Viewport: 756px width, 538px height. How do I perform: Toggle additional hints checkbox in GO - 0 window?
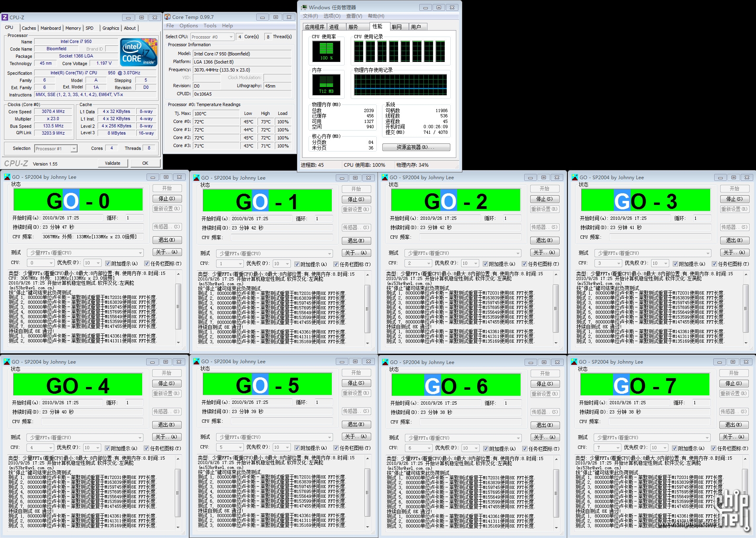108,264
